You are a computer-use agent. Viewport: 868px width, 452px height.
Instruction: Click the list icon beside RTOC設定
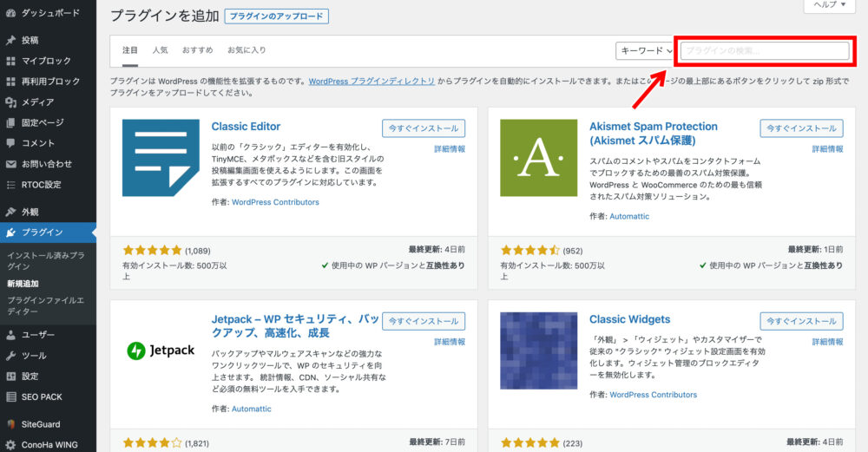pyautogui.click(x=10, y=185)
